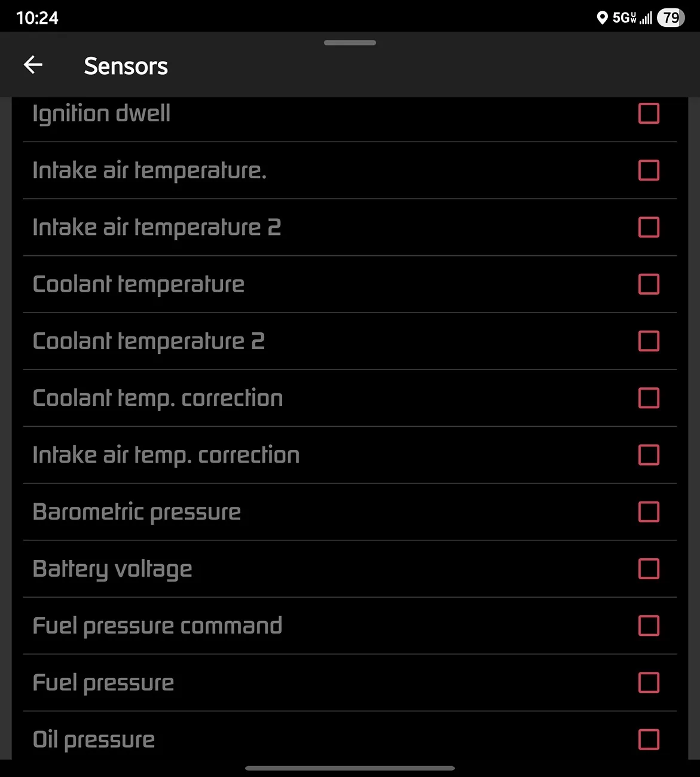Tap the clock in the status bar

[37, 18]
